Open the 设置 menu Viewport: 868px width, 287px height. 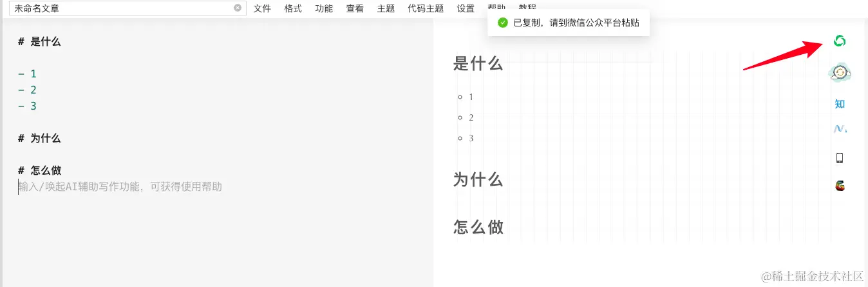pyautogui.click(x=466, y=9)
